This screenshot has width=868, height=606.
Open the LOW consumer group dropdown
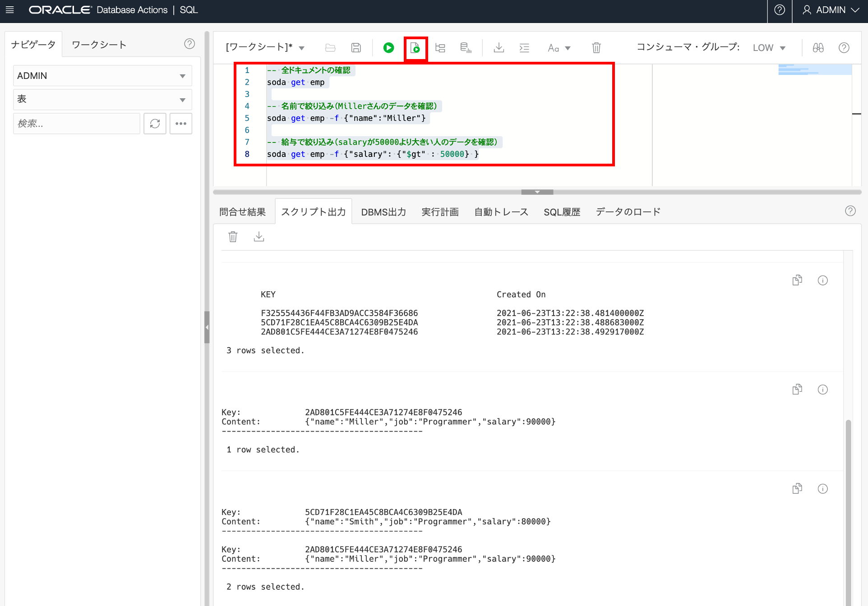[769, 47]
